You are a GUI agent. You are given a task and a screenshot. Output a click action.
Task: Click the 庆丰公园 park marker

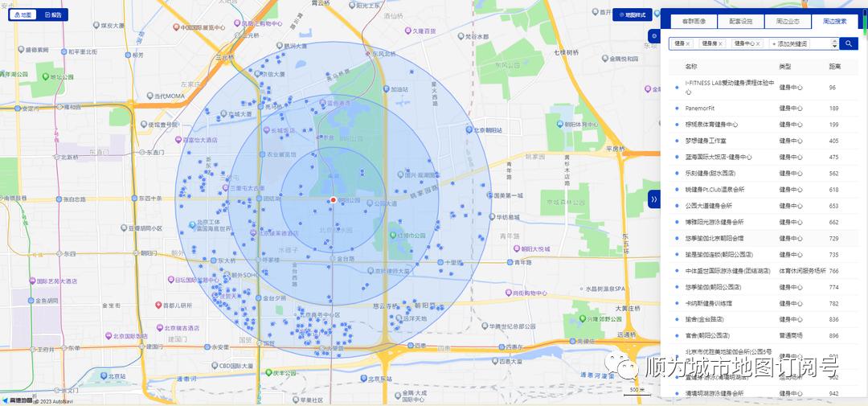pos(268,371)
